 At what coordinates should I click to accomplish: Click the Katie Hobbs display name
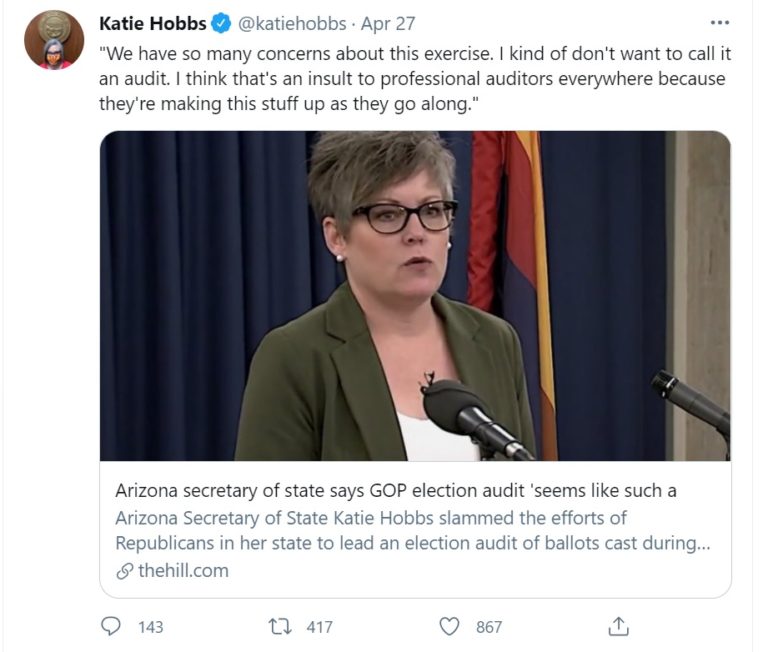tap(153, 23)
